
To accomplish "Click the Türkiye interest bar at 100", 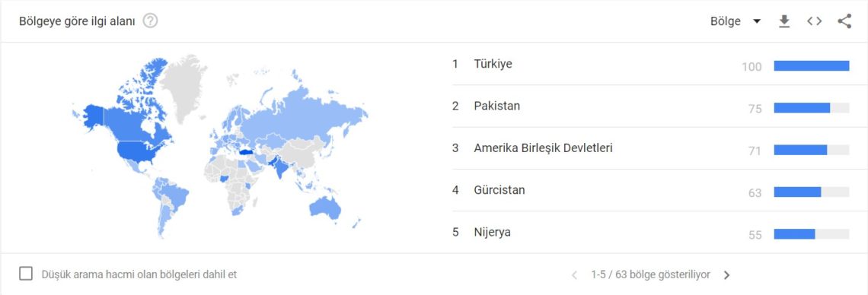I will [812, 65].
